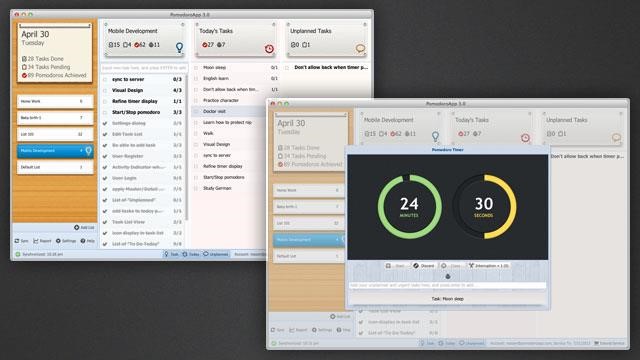Select 'Default List' in back window sidebar

[55, 167]
